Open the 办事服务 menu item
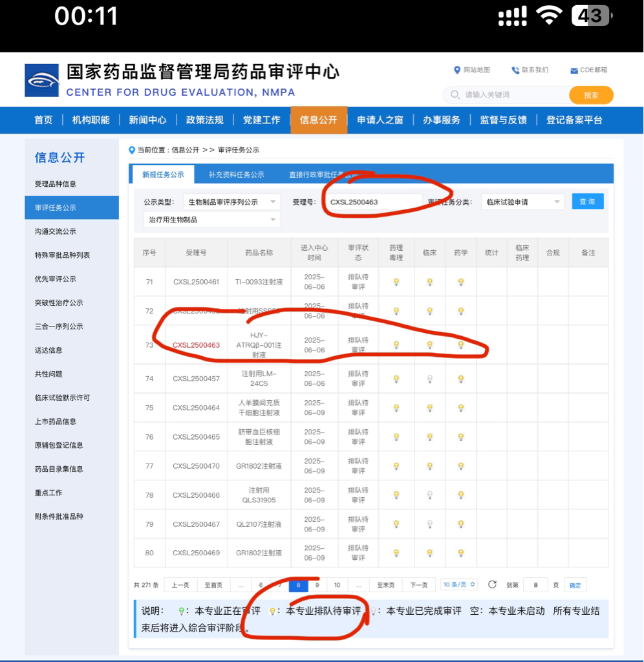Viewport: 644px width, 662px height. pyautogui.click(x=442, y=120)
